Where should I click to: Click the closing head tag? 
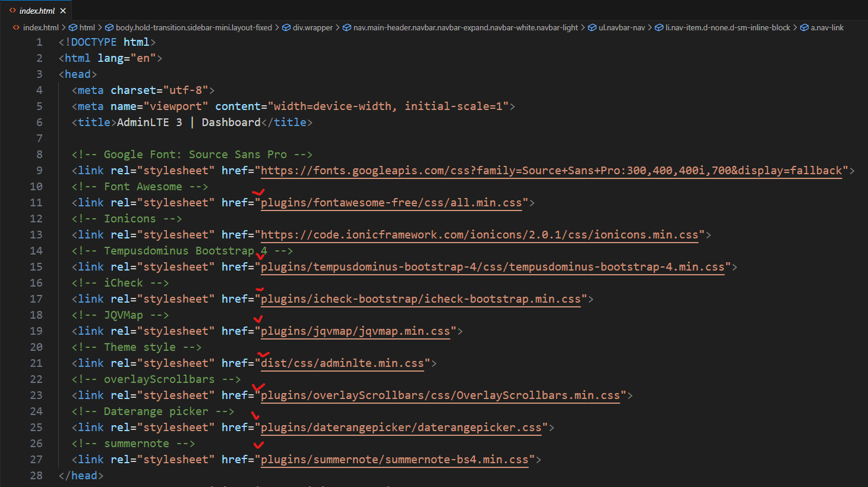(81, 476)
